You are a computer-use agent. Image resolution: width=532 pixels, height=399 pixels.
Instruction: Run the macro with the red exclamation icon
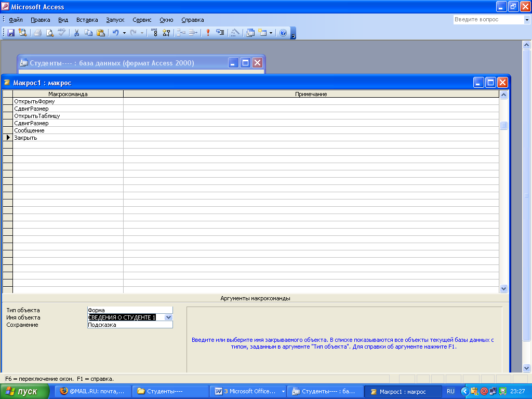pyautogui.click(x=208, y=33)
